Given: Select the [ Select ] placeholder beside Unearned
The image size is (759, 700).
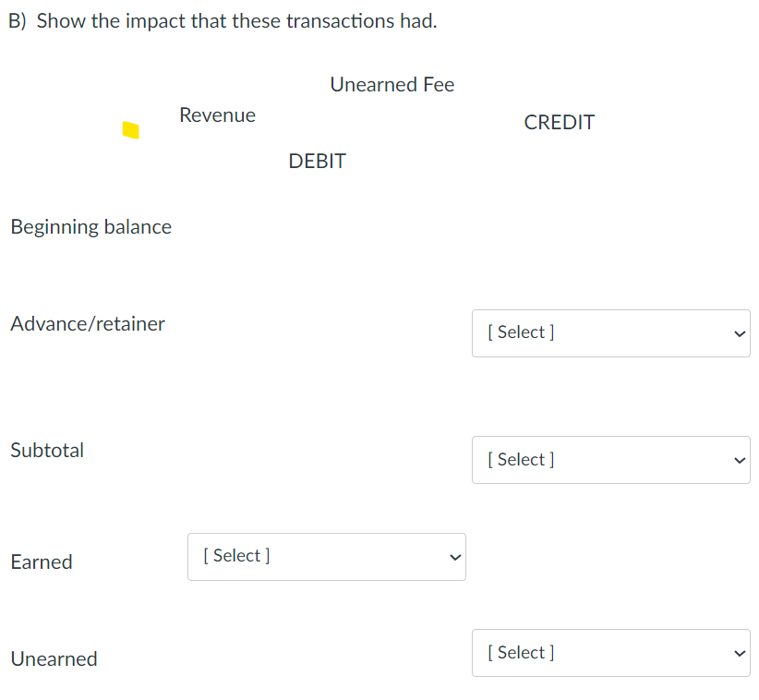Looking at the screenshot, I should point(520,652).
